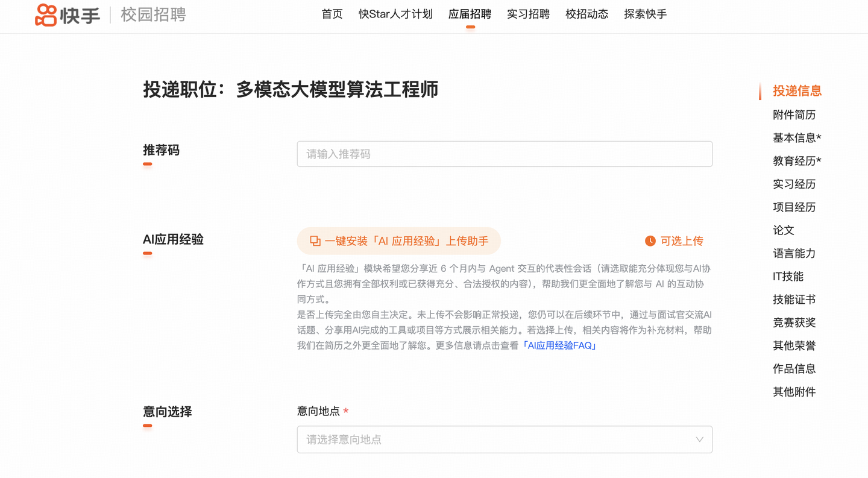Jump to 作品信息 in the sidebar

(x=794, y=369)
